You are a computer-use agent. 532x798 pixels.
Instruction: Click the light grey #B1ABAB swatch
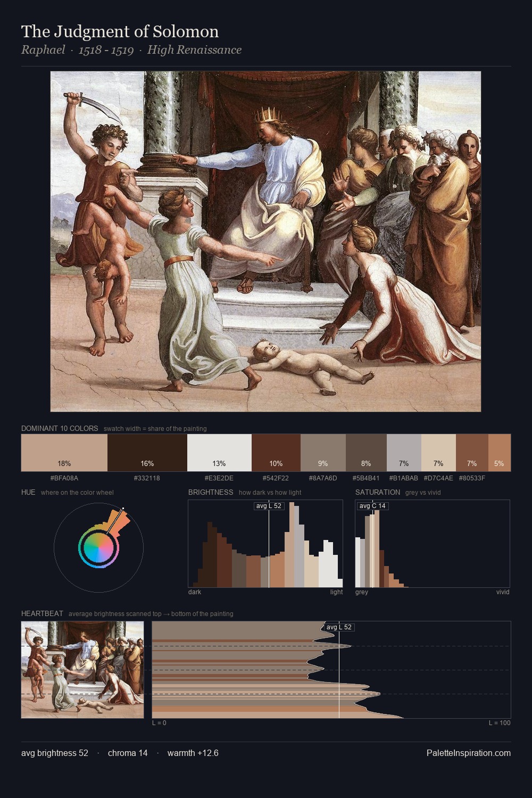[x=404, y=453]
